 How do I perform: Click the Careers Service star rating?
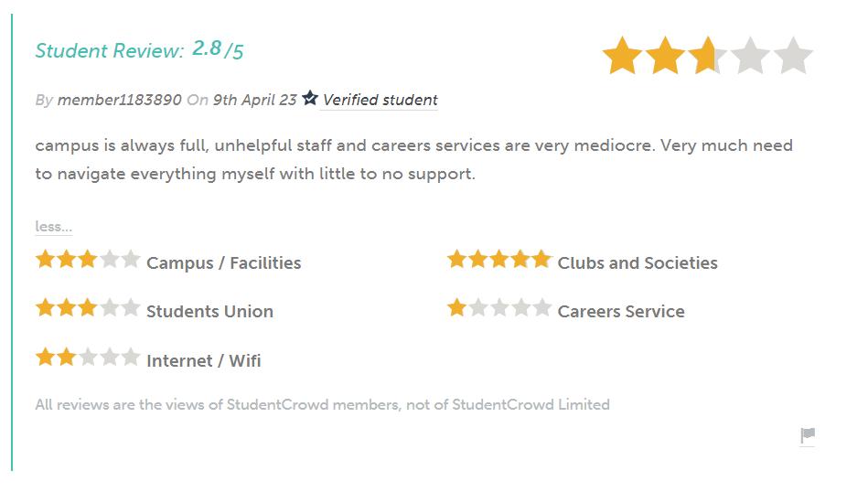point(499,308)
